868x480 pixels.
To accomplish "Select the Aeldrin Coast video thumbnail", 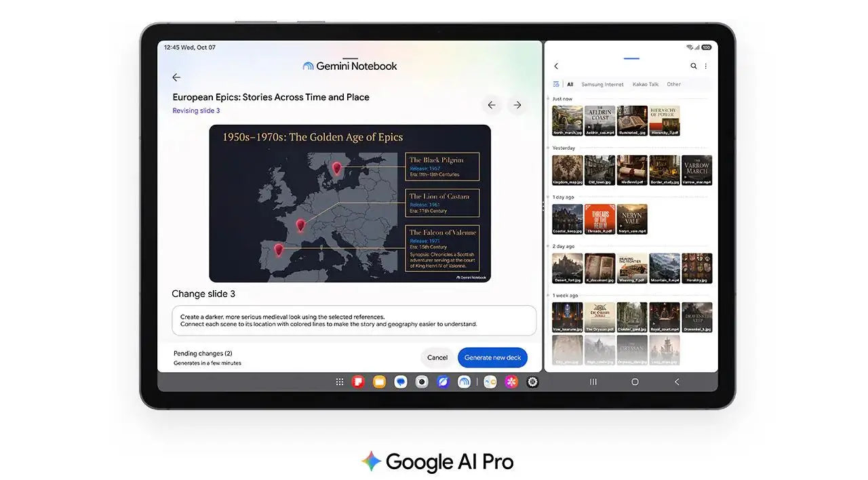I will click(600, 121).
